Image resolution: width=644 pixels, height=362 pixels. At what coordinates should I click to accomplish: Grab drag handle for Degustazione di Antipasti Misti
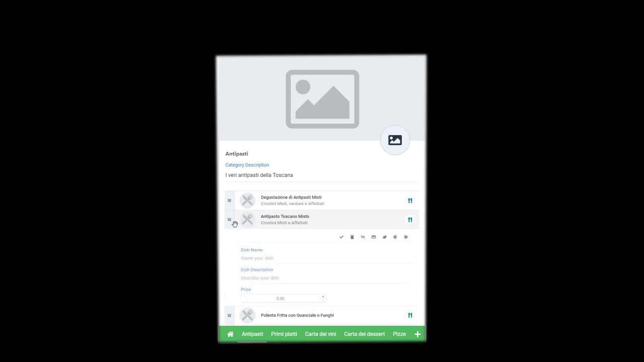(x=229, y=201)
